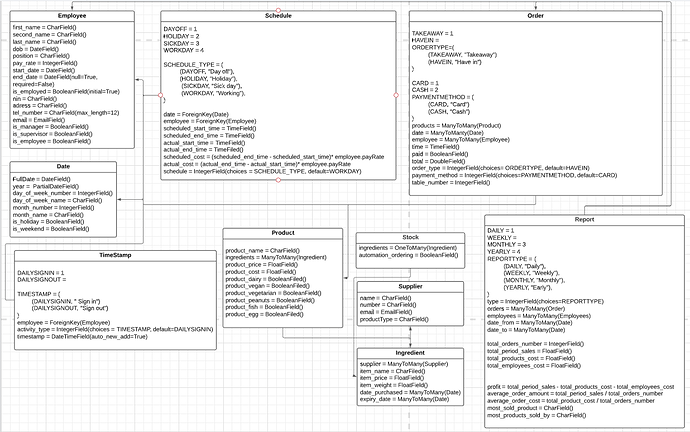Select the Order class title
This screenshot has height=432, width=690.
536,16
